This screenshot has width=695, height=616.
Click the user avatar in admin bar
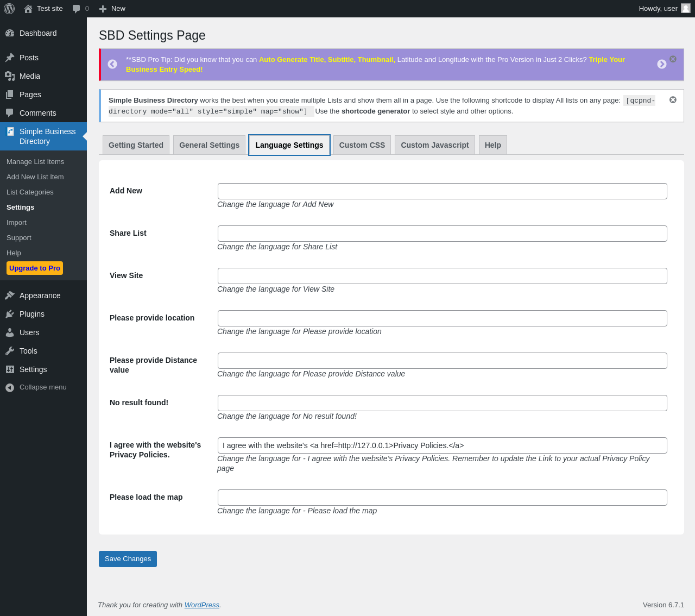pyautogui.click(x=686, y=8)
